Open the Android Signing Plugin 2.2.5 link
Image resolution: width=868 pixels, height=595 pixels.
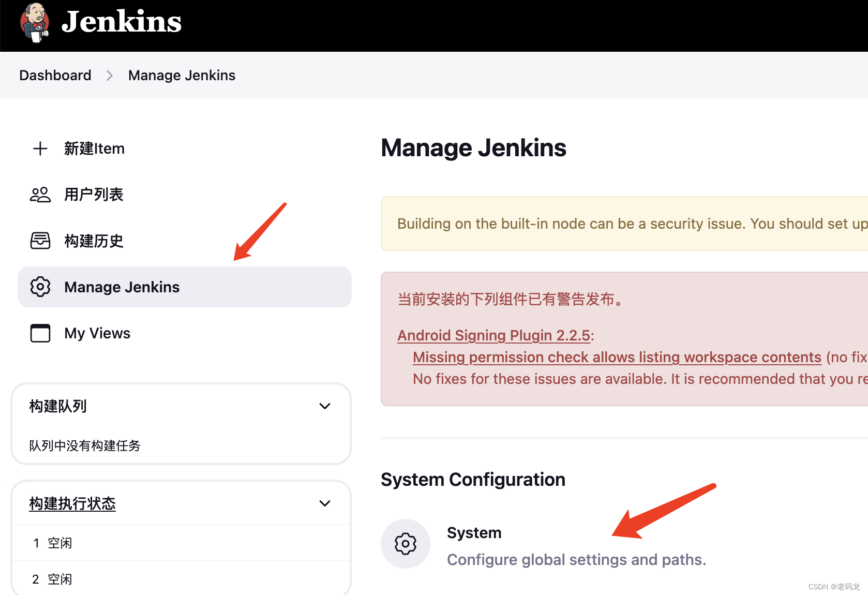tap(494, 335)
